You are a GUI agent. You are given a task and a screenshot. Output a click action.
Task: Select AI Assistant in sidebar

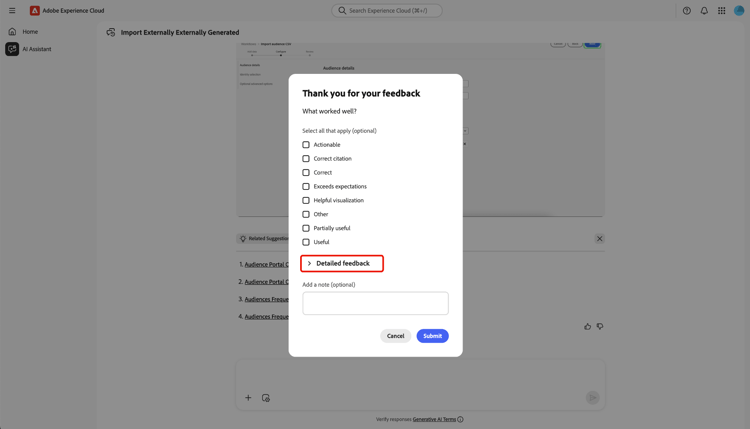pyautogui.click(x=36, y=49)
